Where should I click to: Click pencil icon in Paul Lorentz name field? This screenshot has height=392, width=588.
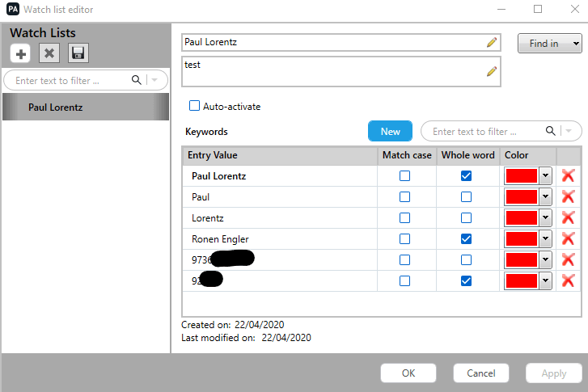(x=491, y=43)
